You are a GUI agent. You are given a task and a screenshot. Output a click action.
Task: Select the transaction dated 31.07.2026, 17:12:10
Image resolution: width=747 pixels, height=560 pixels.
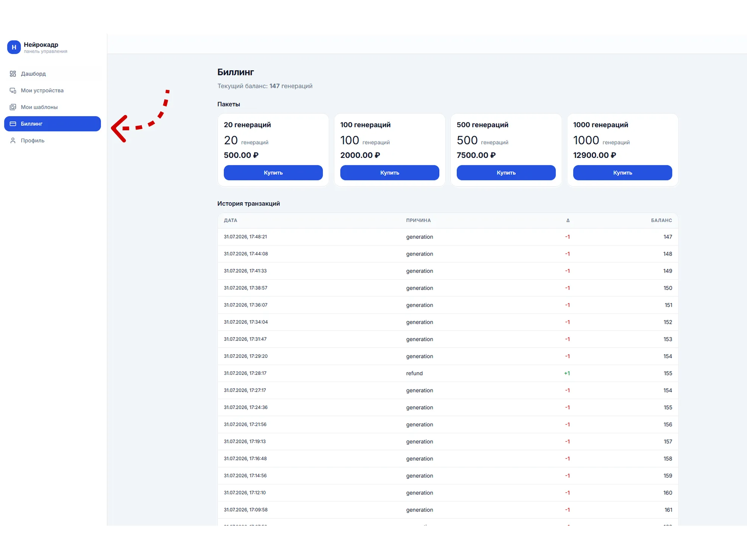pyautogui.click(x=448, y=493)
